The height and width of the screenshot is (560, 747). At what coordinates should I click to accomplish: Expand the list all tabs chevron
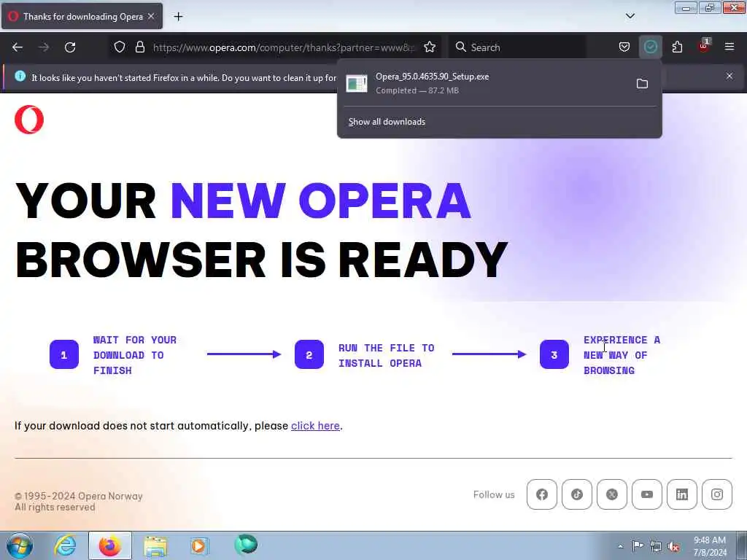click(630, 16)
